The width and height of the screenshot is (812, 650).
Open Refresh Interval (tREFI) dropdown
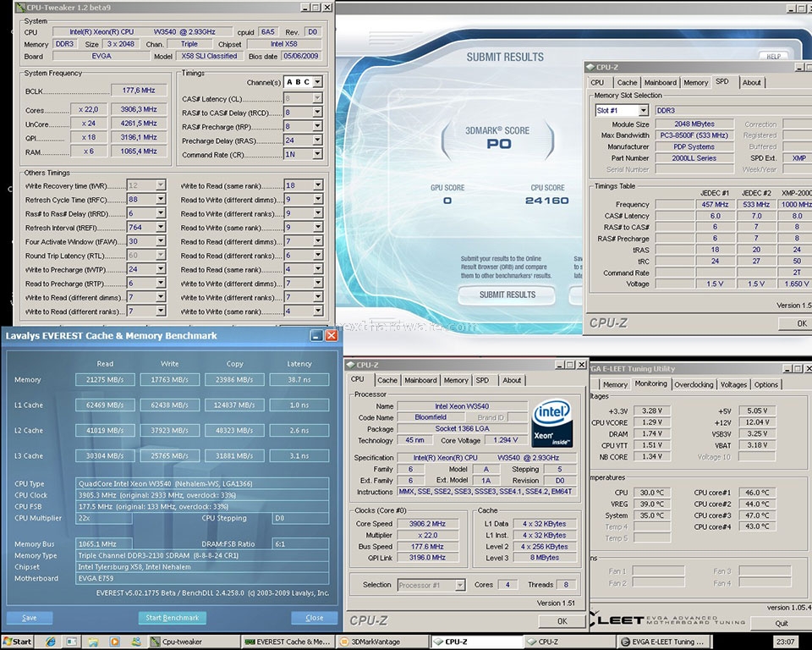coord(161,227)
